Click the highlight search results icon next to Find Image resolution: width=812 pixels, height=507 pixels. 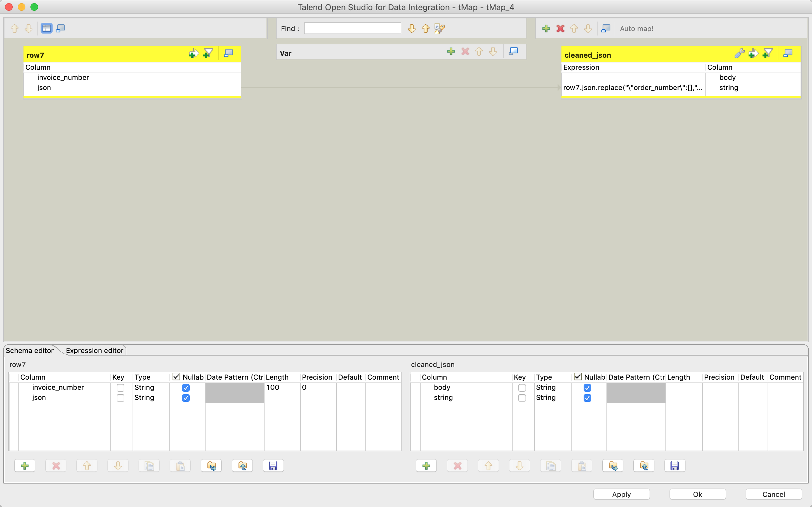coord(439,29)
